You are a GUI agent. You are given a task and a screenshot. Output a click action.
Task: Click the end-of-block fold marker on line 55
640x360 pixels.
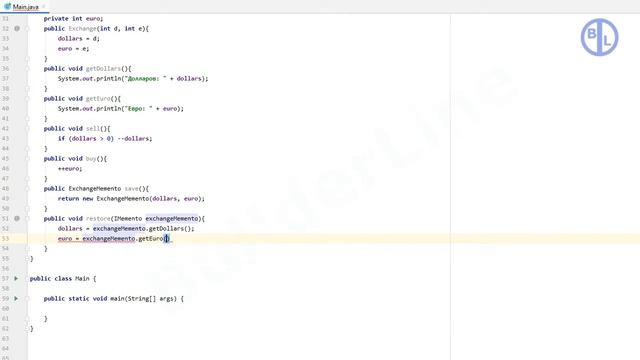coord(27,258)
